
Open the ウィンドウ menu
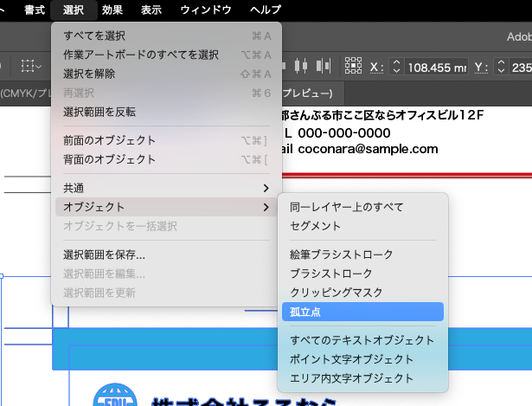206,10
